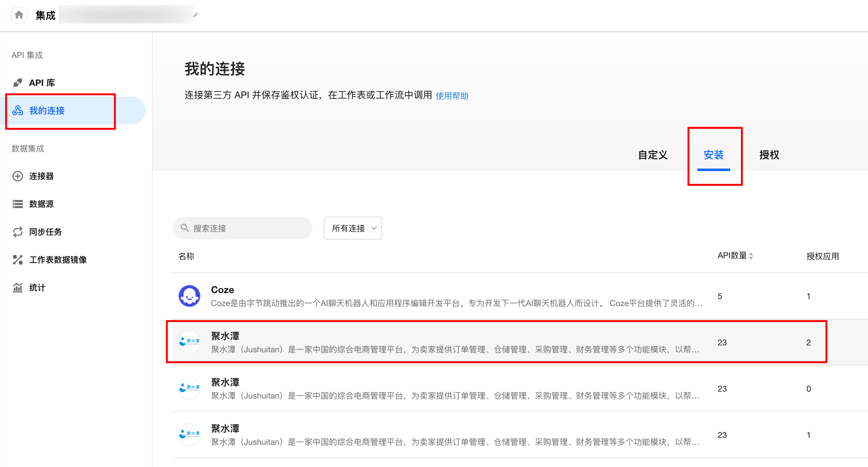Open 聚水潭 connection with 0 授权应用

coord(225,382)
